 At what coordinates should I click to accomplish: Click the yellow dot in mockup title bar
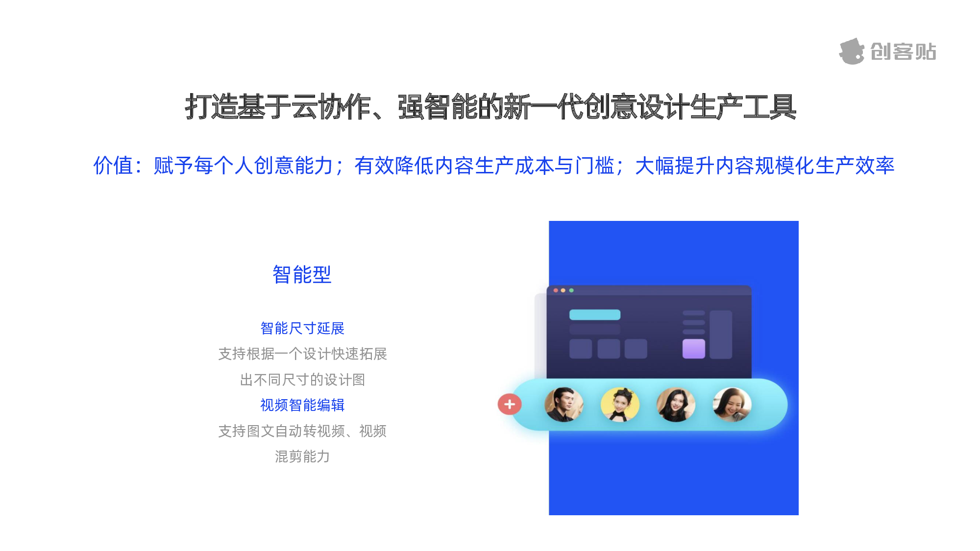click(563, 290)
